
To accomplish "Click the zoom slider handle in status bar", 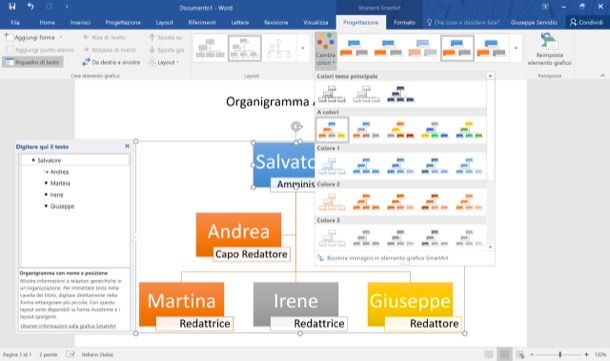I will tap(560, 354).
